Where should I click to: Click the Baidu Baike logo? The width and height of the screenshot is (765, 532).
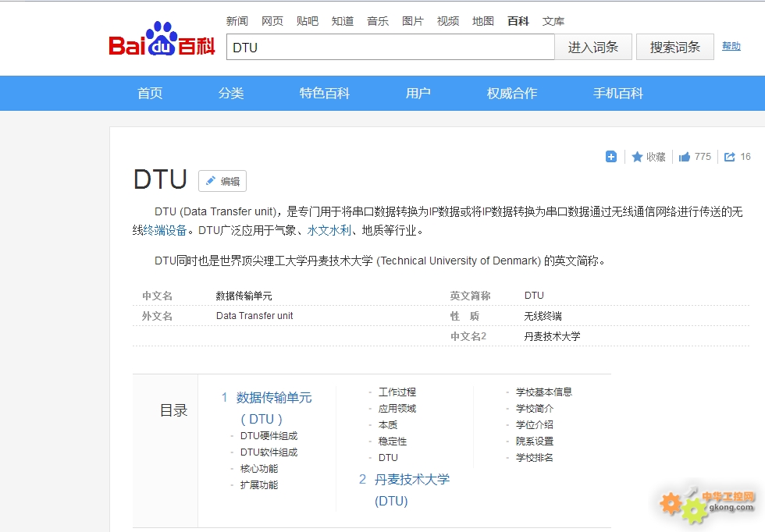[162, 39]
